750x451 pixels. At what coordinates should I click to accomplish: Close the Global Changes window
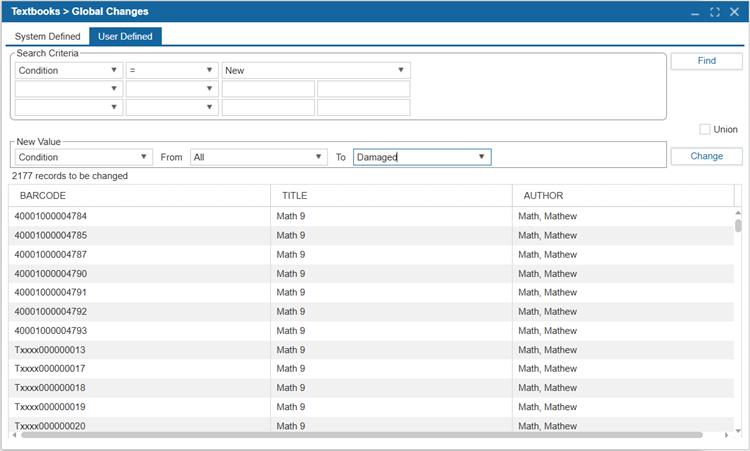pos(734,12)
